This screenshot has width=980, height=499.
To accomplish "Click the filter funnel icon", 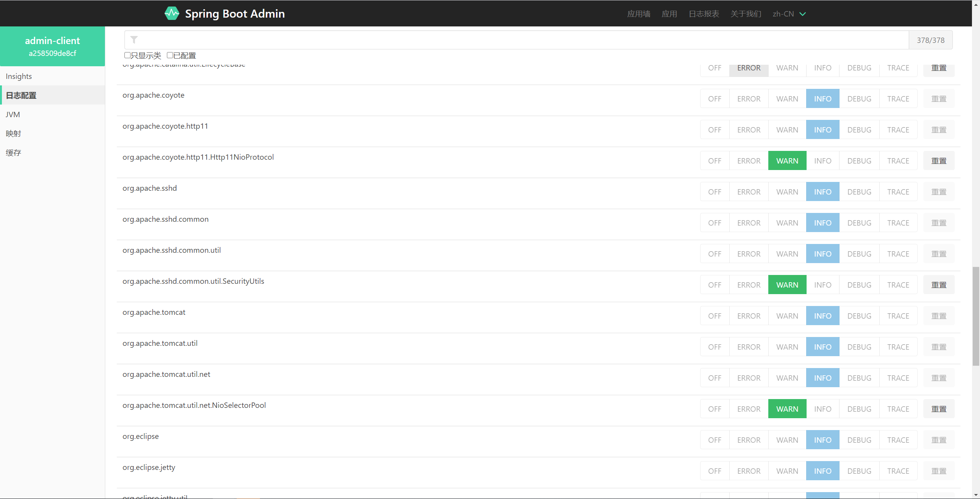I will [134, 40].
